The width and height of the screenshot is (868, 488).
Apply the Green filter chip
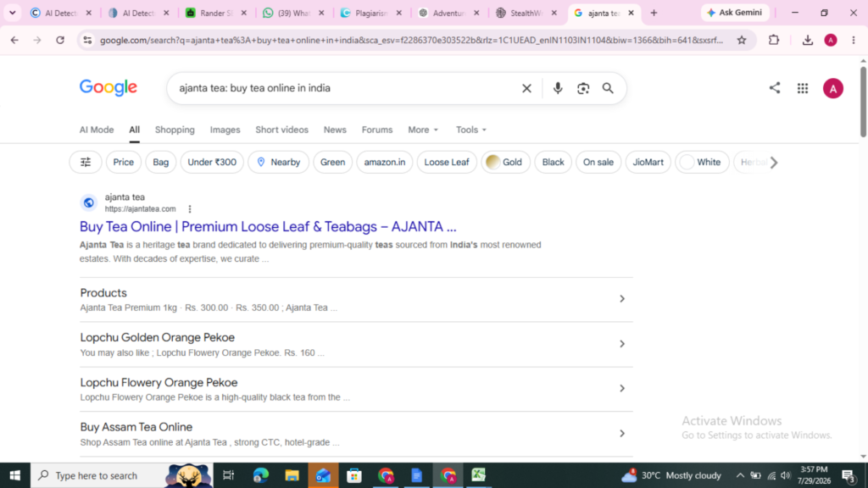coord(332,162)
